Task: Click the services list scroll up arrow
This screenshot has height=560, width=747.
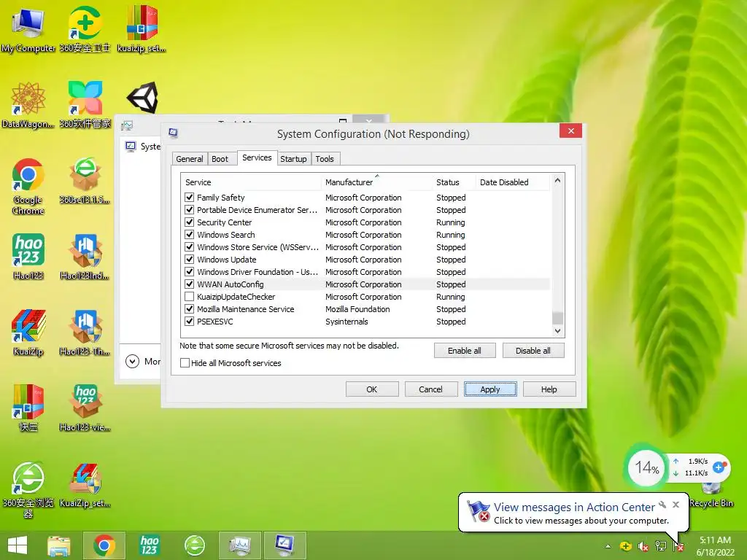Action: 557,181
